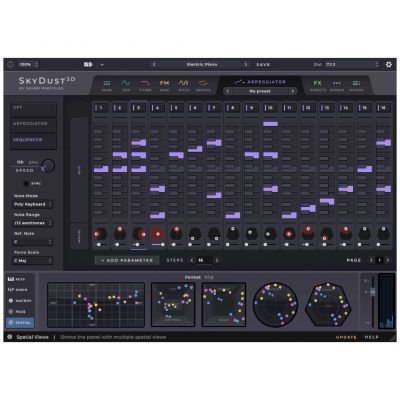Click the spatial knob under step 7
400x400 pixels.
pos(214,234)
